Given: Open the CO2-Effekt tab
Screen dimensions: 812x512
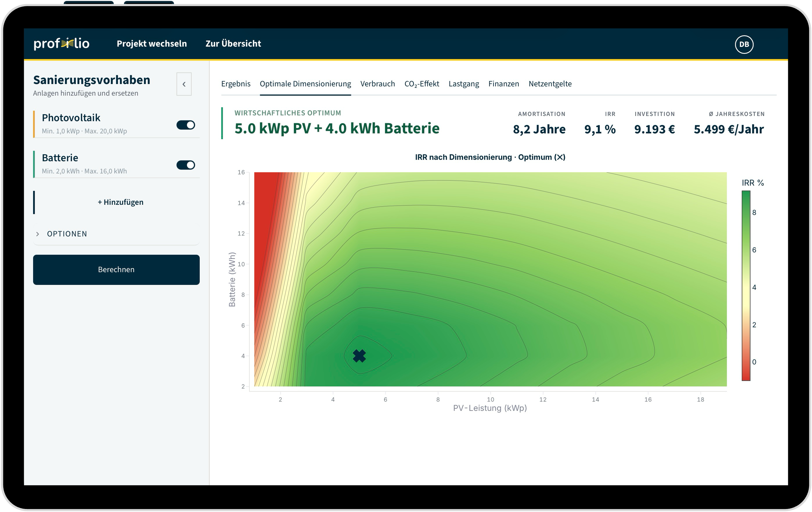Looking at the screenshot, I should 422,84.
